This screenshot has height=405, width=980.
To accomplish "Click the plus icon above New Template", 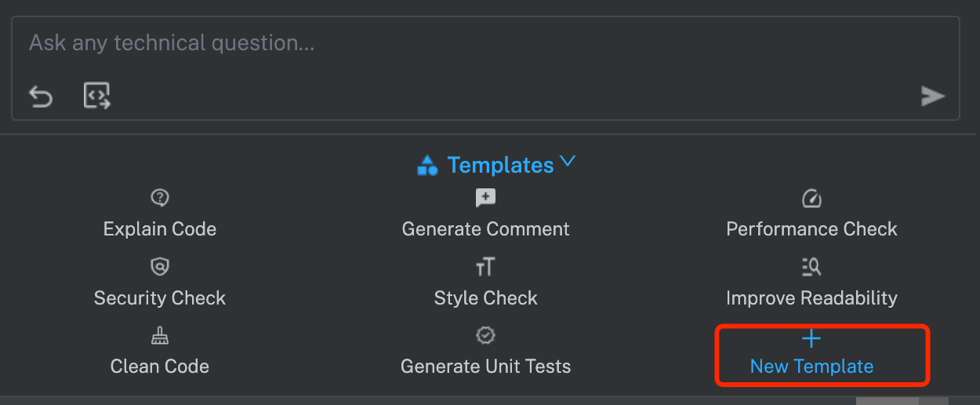I will [x=811, y=338].
